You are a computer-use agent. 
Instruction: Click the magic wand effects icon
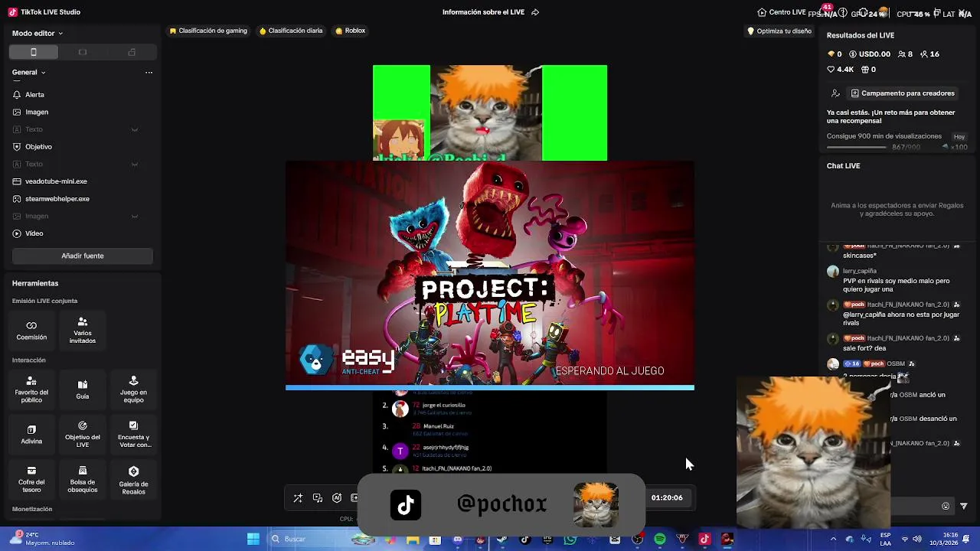[x=298, y=498]
